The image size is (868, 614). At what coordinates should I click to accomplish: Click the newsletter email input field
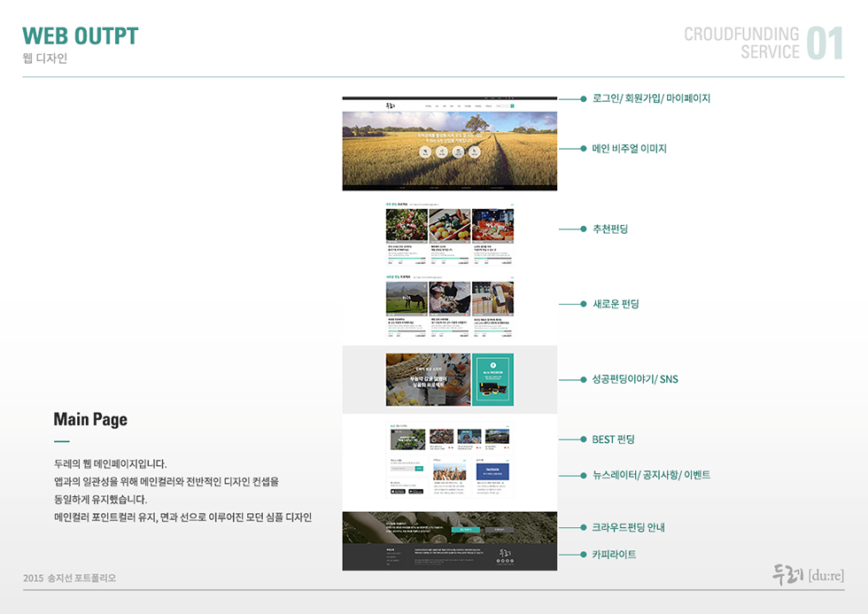(x=402, y=469)
